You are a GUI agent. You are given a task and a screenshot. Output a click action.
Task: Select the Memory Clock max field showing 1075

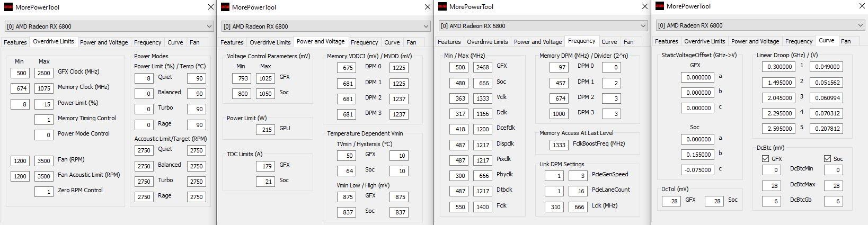(44, 89)
